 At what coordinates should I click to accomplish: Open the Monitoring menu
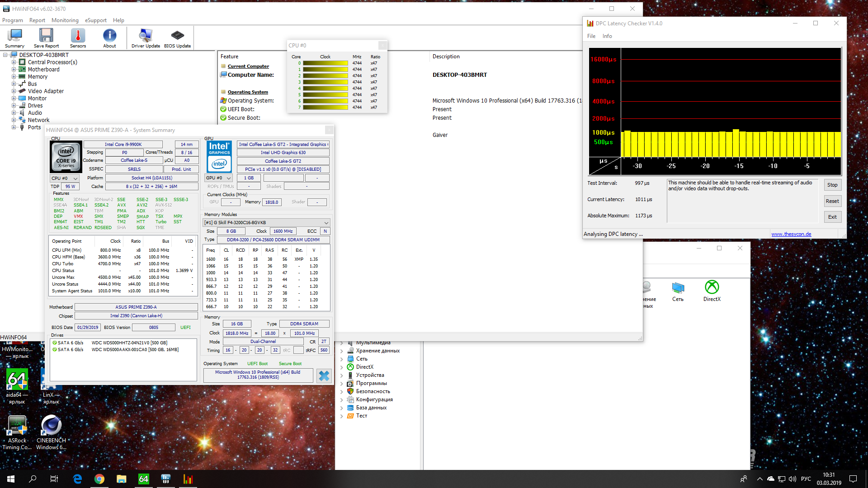pos(65,20)
